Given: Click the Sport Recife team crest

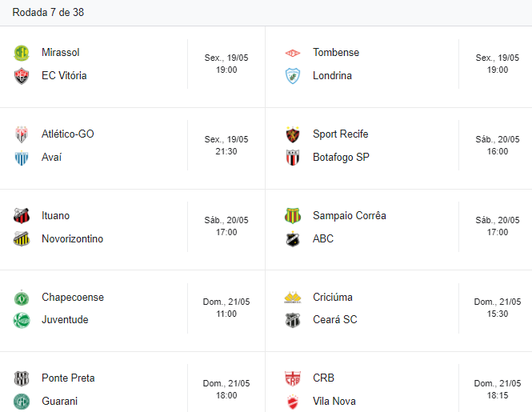Looking at the screenshot, I should click(x=293, y=134).
